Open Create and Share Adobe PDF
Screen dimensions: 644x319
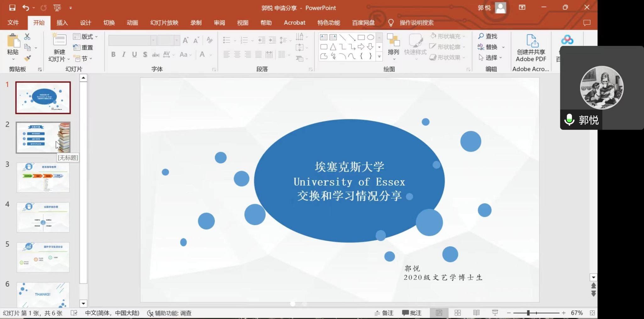(531, 48)
